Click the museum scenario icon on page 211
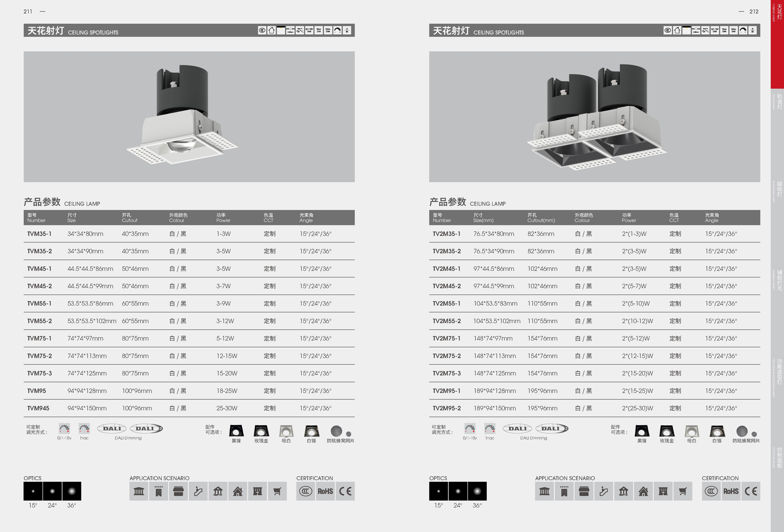This screenshot has width=784, height=532. tap(139, 491)
